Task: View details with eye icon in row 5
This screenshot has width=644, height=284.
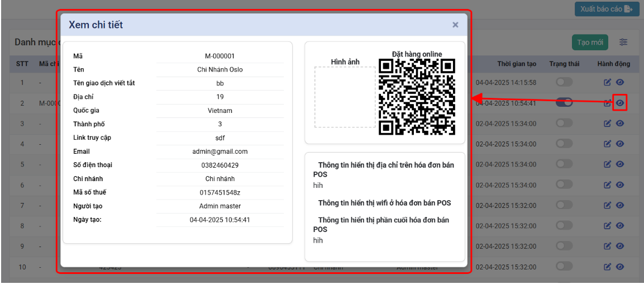Action: [619, 164]
